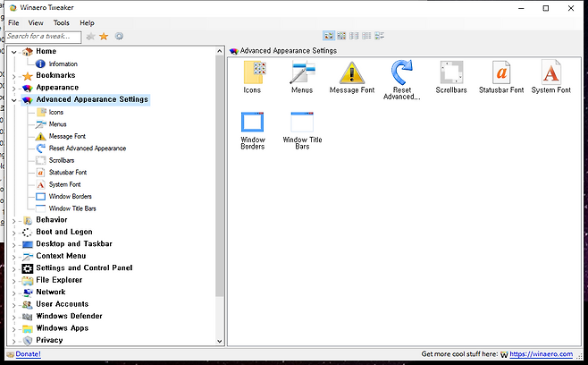Select Context Menu in the tree
The height and width of the screenshot is (365, 588).
coord(61,256)
